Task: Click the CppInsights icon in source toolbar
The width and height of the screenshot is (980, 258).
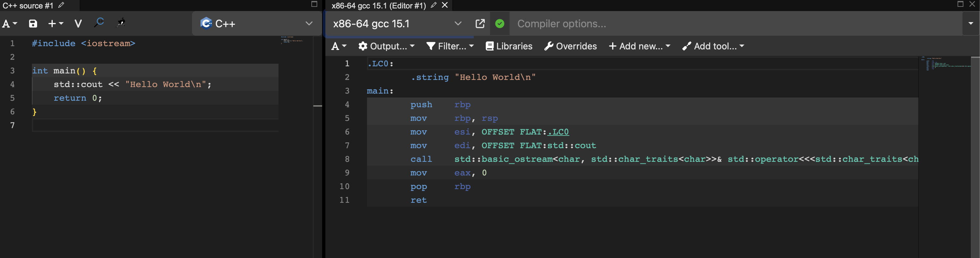Action: point(99,23)
